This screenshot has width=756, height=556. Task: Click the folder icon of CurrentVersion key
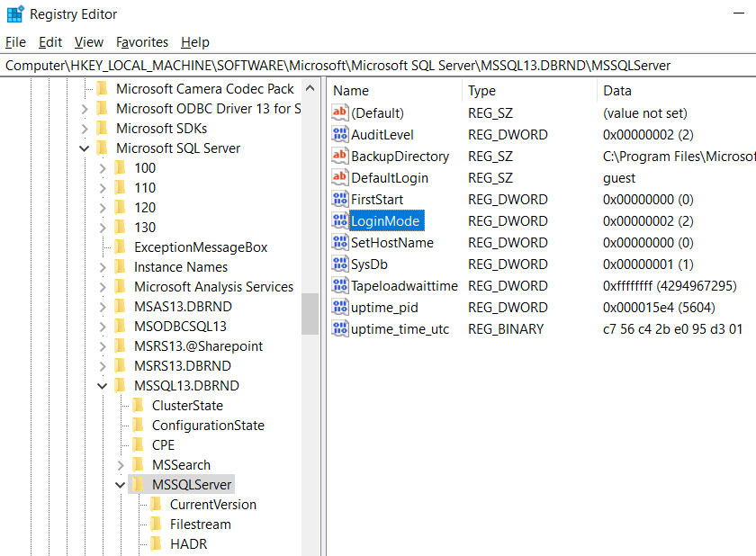[156, 504]
